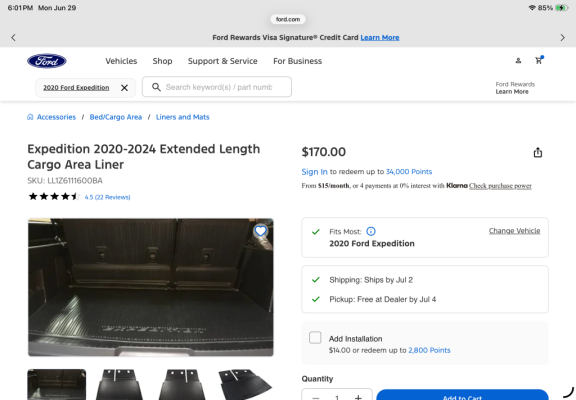Viewport: 576px width, 400px height.
Task: Click Klarna Check purchase power link
Action: point(500,186)
